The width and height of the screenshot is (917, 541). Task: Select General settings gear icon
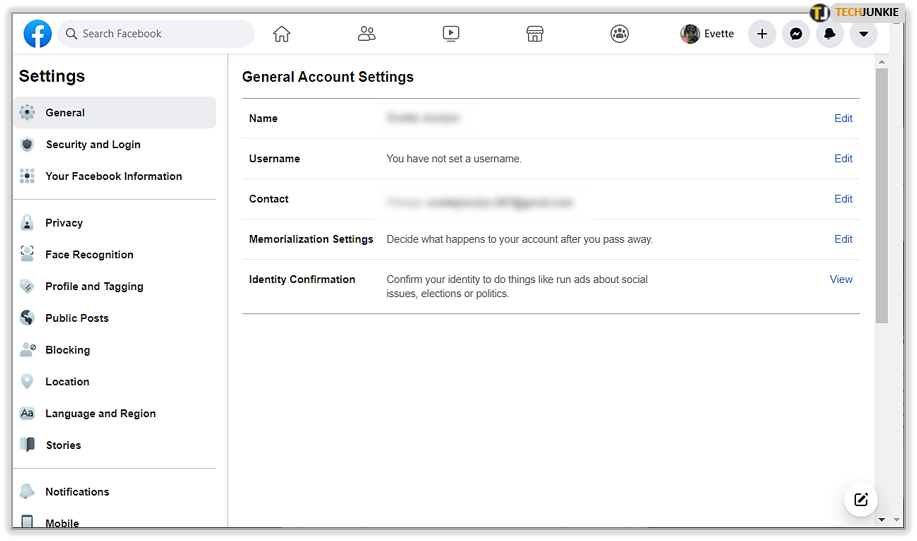(27, 112)
